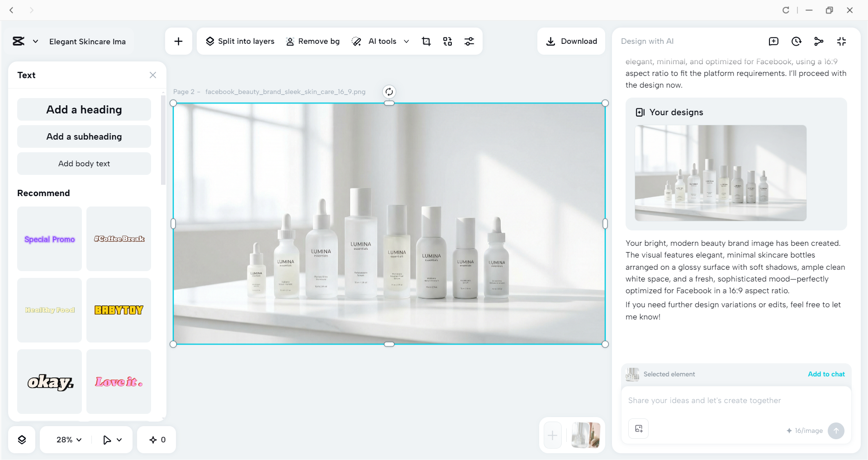Image resolution: width=868 pixels, height=460 pixels.
Task: Click the selected element thumbnail
Action: (632, 374)
